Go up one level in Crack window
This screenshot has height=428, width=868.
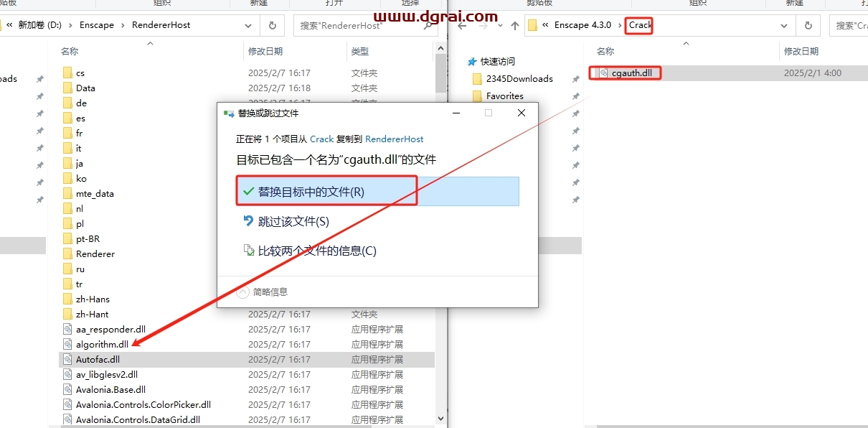(x=514, y=25)
